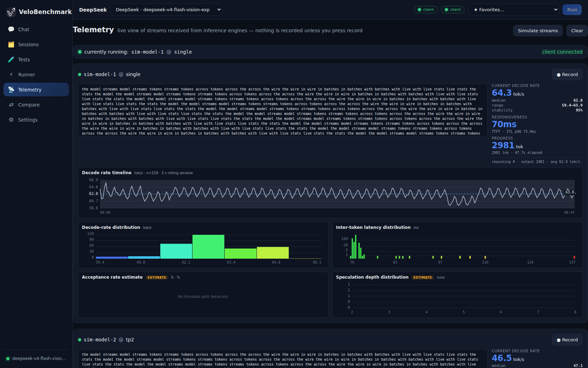588x368 pixels.
Task: Click the ESTIMATE badge on Acceptance rate
Action: point(157,278)
